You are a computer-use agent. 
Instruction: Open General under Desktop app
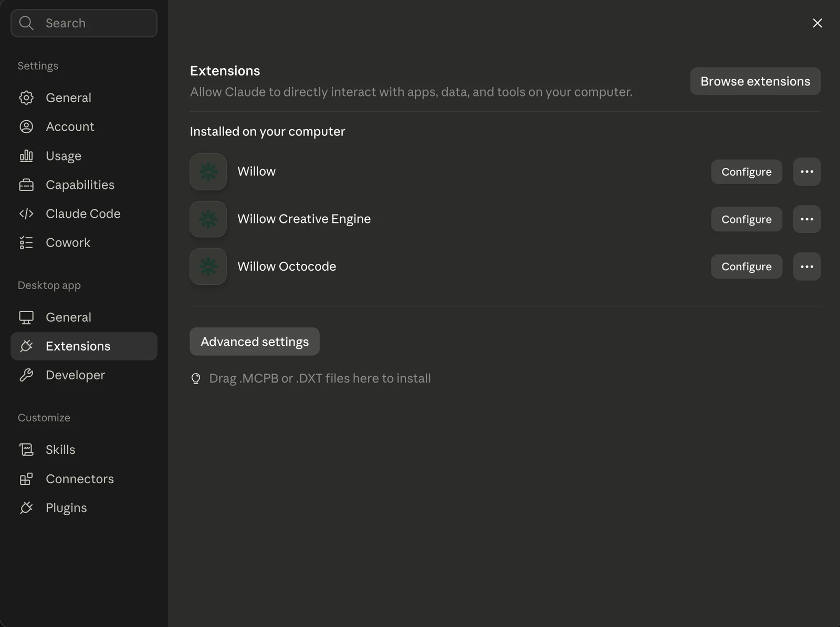coord(84,317)
